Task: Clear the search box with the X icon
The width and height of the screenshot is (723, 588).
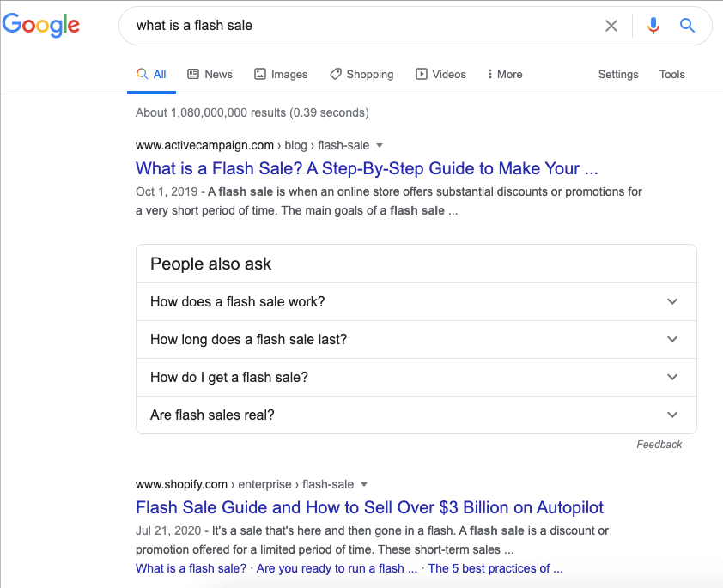Action: (611, 26)
